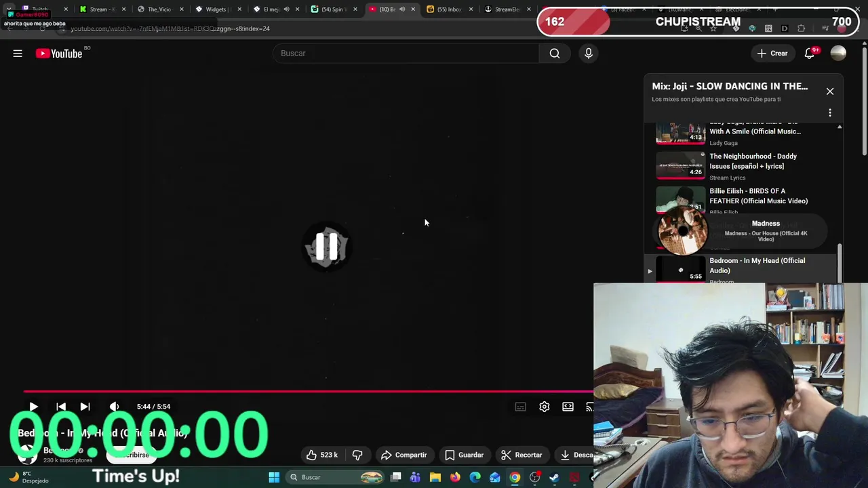The width and height of the screenshot is (868, 488).
Task: Like the video with 523 k likes
Action: coord(321,455)
